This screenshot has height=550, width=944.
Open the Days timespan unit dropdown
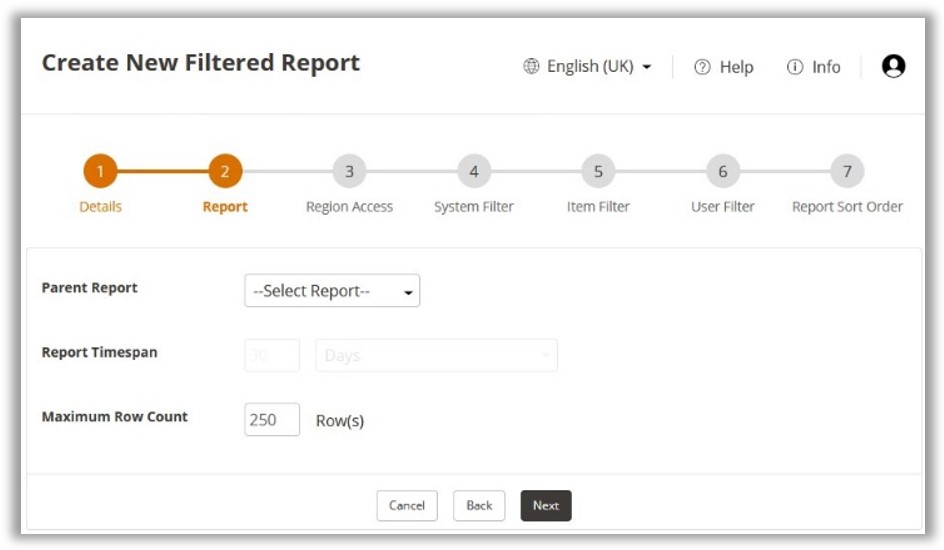(x=436, y=355)
